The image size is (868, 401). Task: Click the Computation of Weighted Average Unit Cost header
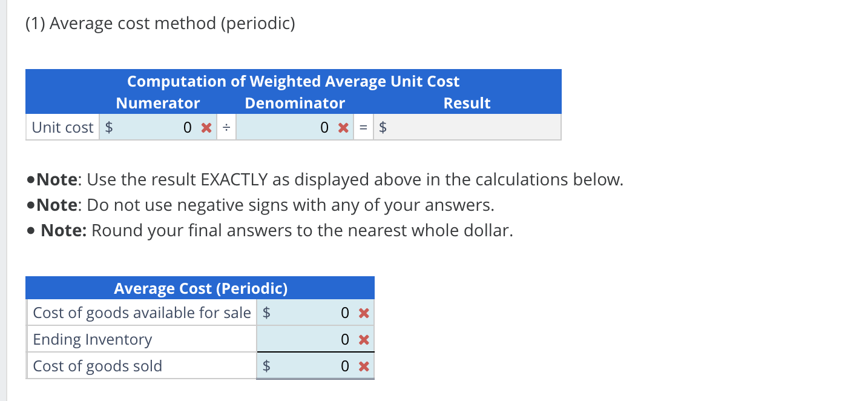[x=293, y=81]
